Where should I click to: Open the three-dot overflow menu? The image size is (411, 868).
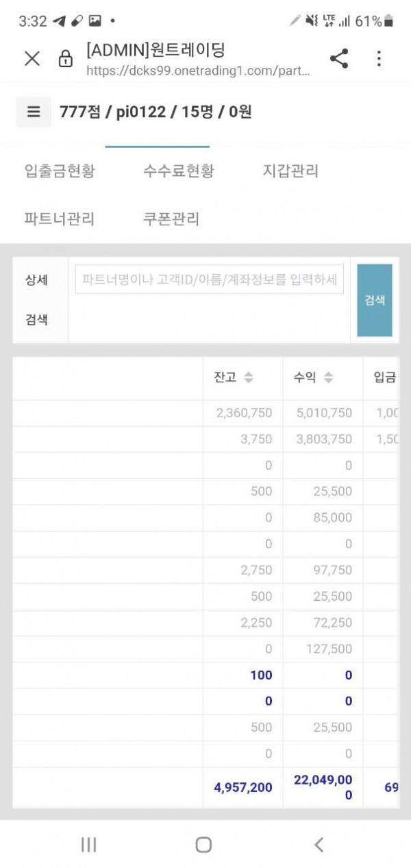(379, 58)
